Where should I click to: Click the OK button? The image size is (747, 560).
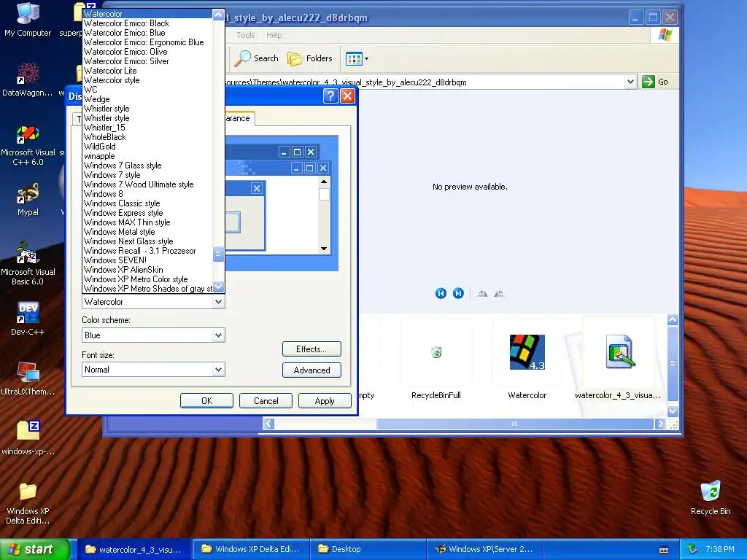206,401
